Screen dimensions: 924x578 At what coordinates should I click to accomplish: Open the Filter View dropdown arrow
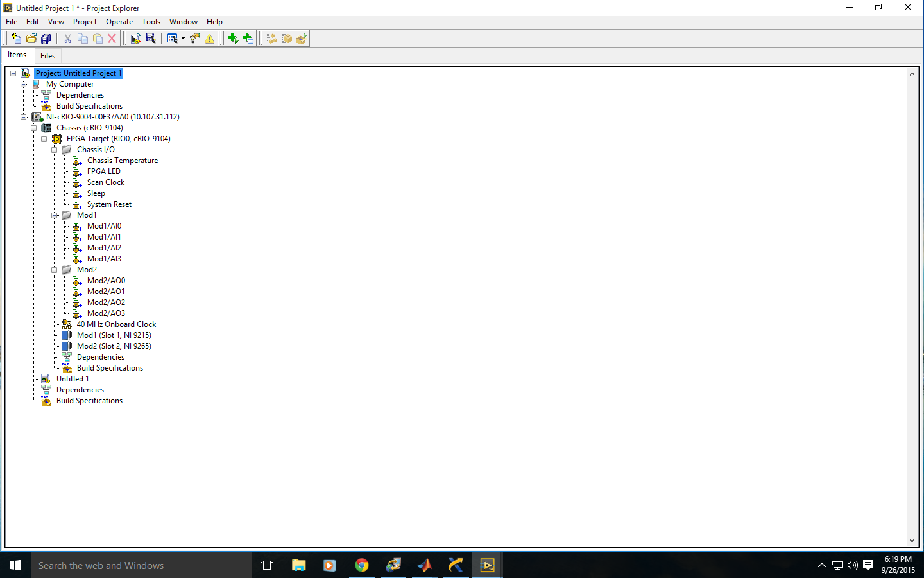click(x=183, y=39)
